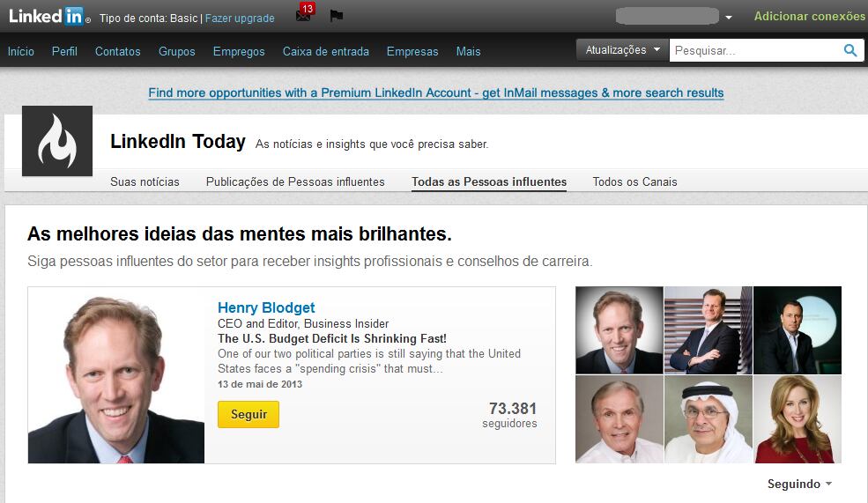Open the Atualizações search filter dropdown
Image resolution: width=868 pixels, height=503 pixels.
click(x=622, y=50)
